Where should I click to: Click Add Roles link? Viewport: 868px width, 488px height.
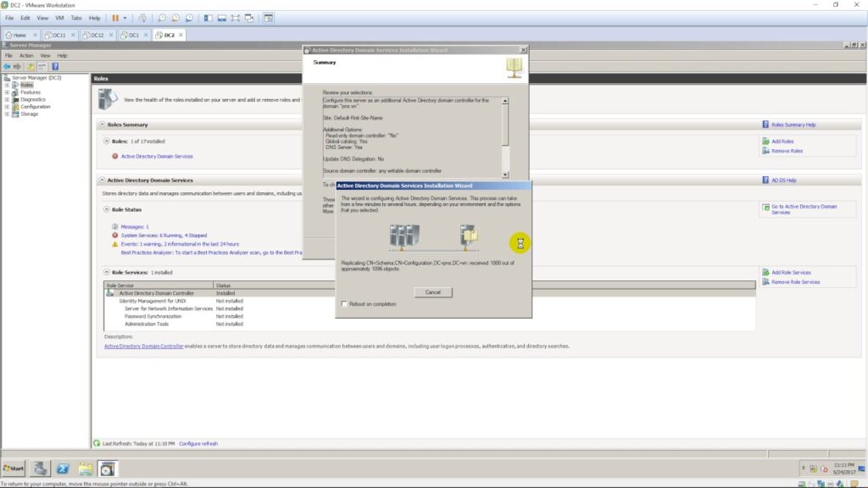[782, 141]
